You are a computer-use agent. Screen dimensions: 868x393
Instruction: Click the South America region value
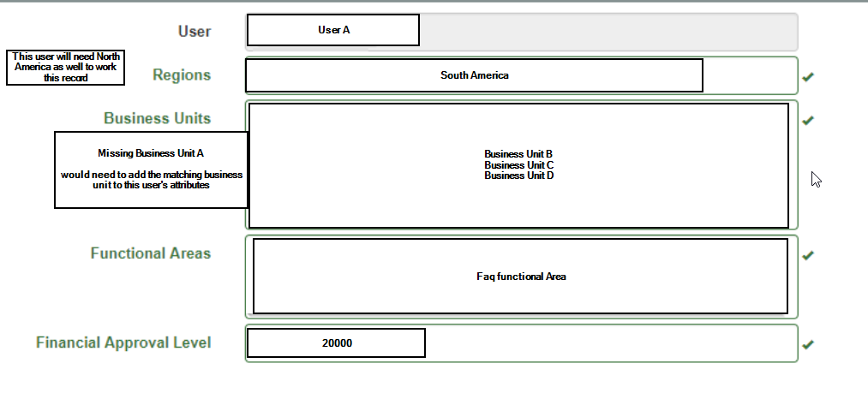click(474, 75)
